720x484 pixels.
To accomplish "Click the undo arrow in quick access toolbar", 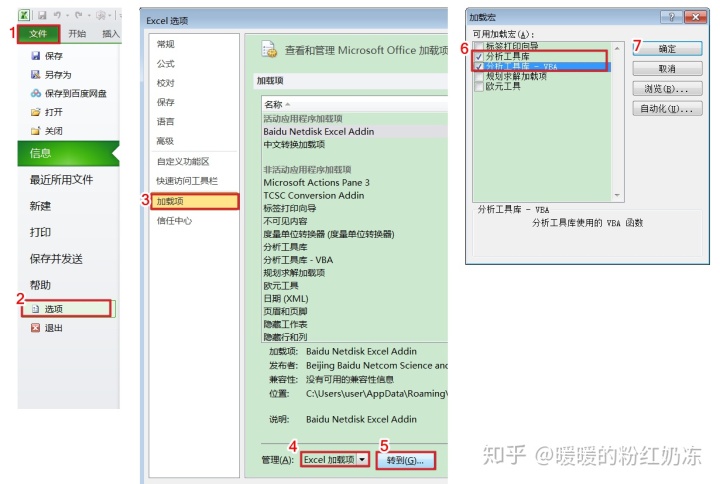I will coord(57,16).
